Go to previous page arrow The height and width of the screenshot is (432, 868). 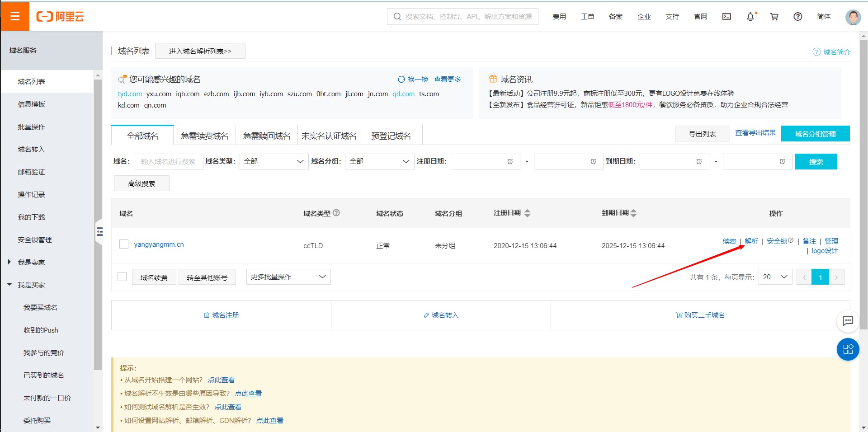pyautogui.click(x=804, y=277)
